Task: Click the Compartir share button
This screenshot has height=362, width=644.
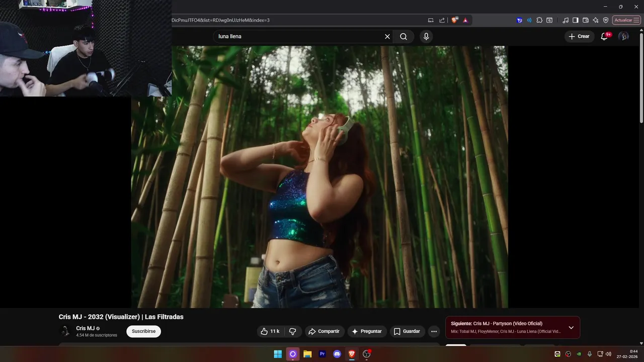Action: pos(324,331)
